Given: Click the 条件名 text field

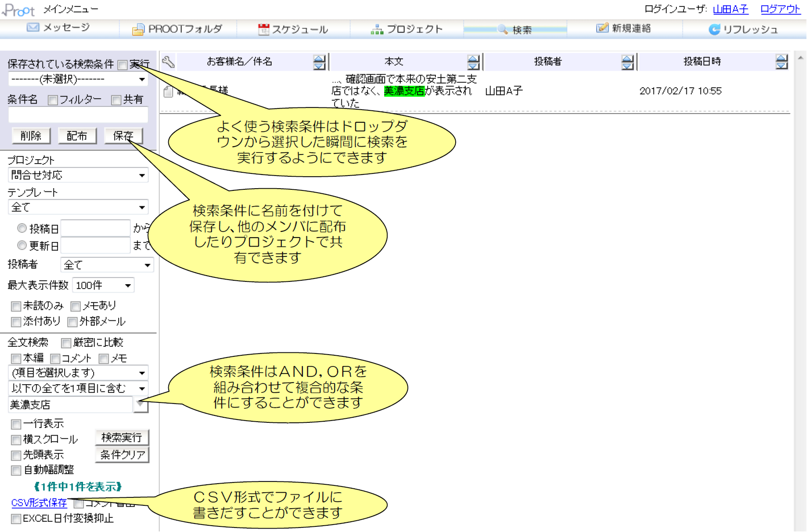Looking at the screenshot, I should (78, 115).
